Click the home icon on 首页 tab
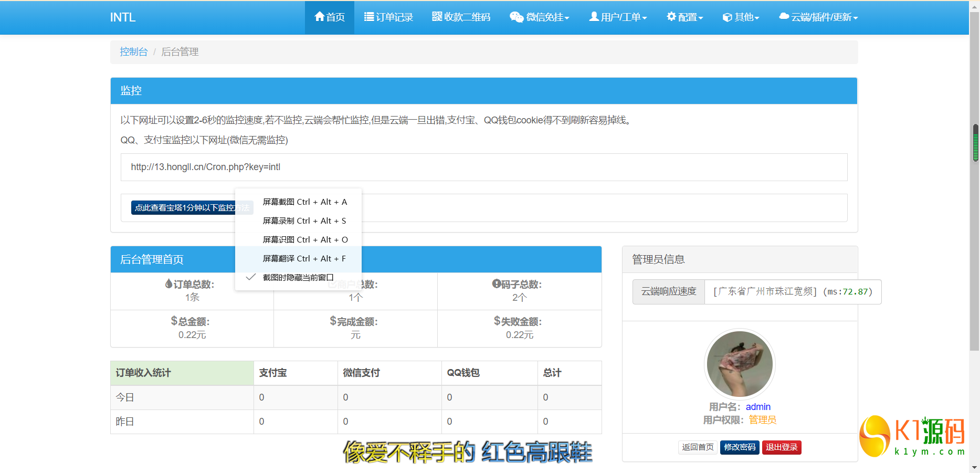This screenshot has width=980, height=473. tap(320, 16)
